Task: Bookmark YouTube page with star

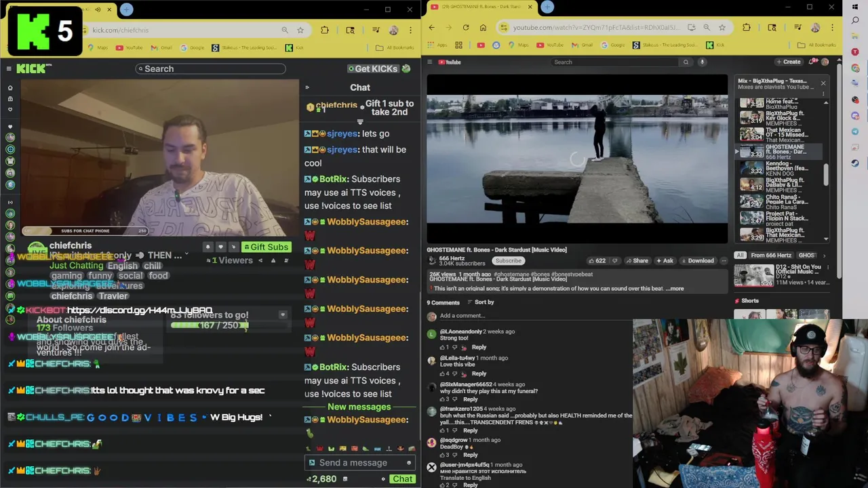Action: pos(722,27)
